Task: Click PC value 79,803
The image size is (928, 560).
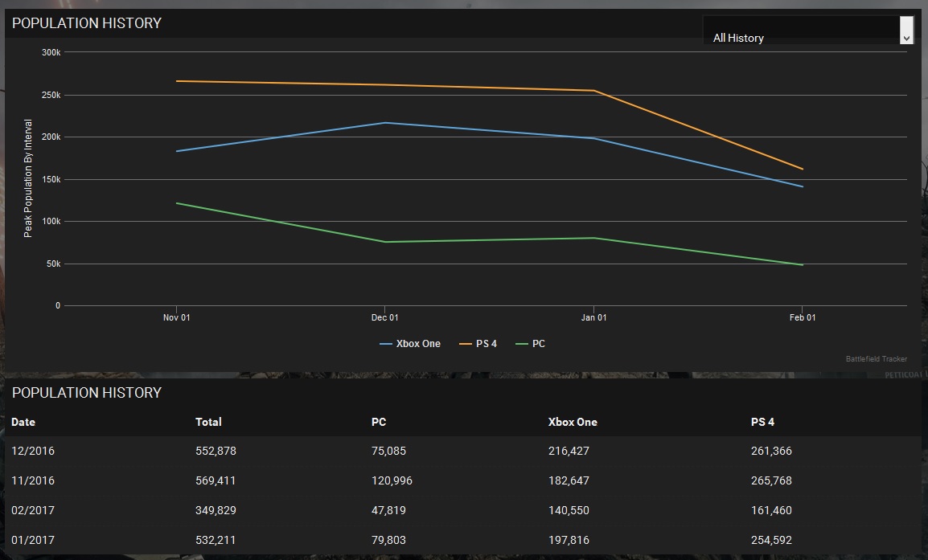Action: tap(389, 540)
